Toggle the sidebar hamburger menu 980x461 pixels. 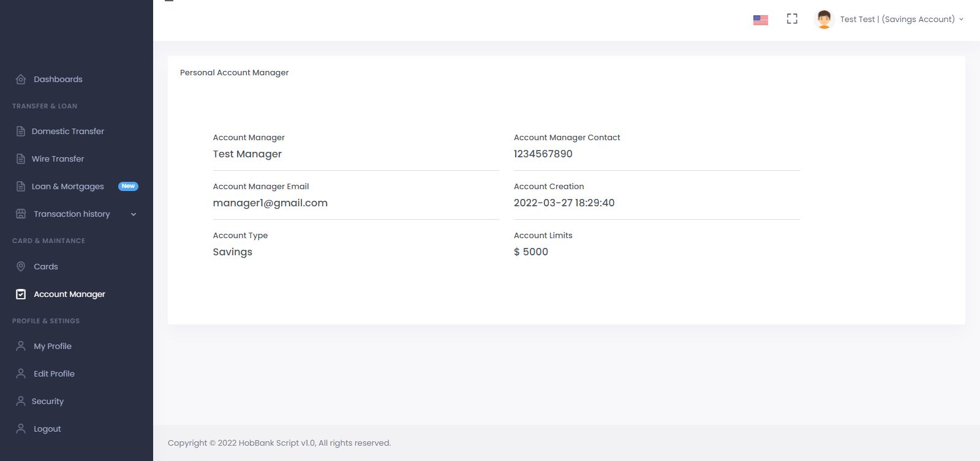(169, 1)
